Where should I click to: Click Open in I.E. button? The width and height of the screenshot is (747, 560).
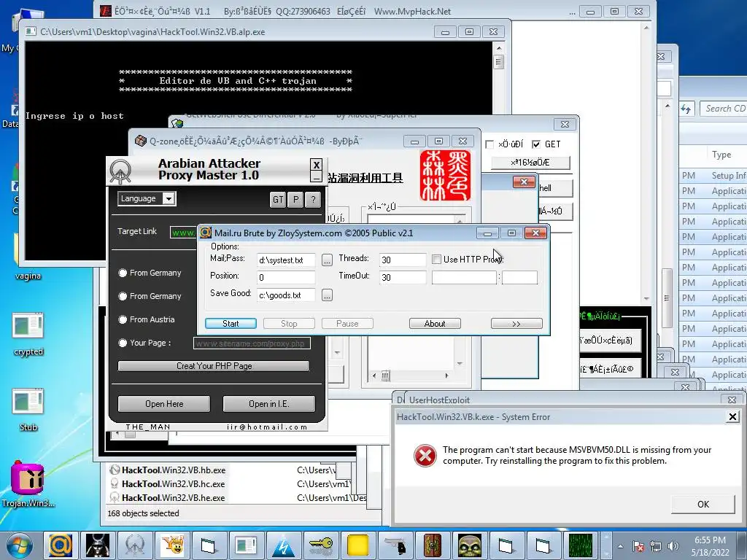click(268, 404)
